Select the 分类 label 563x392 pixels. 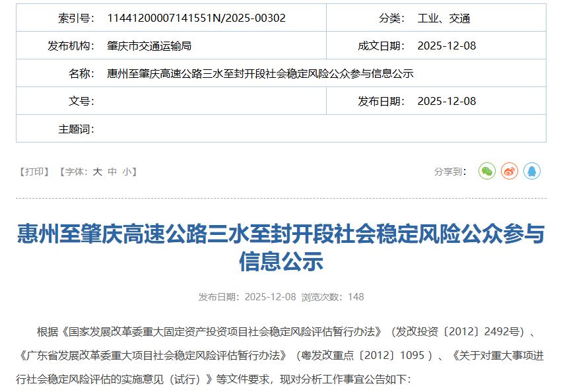[392, 18]
